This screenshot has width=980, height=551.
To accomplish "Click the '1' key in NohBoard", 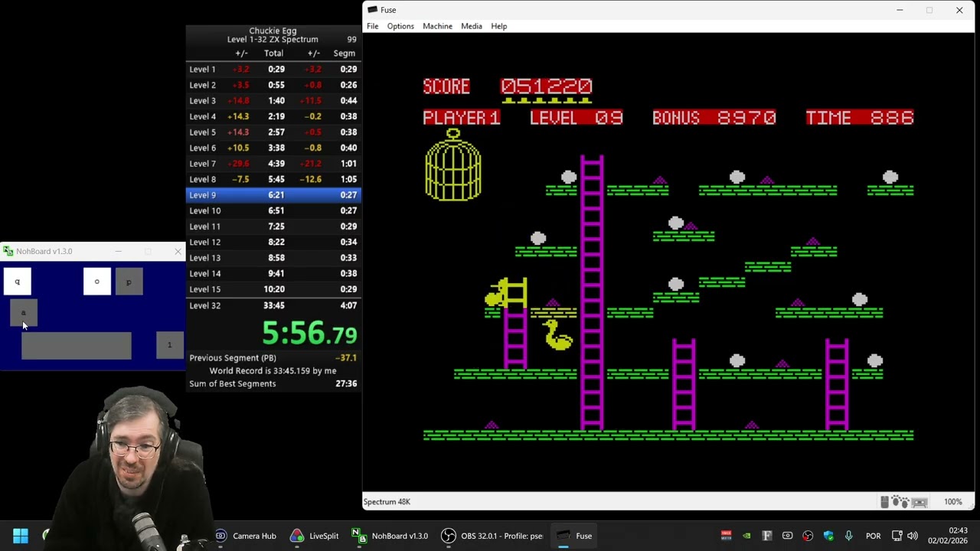I will pyautogui.click(x=169, y=345).
